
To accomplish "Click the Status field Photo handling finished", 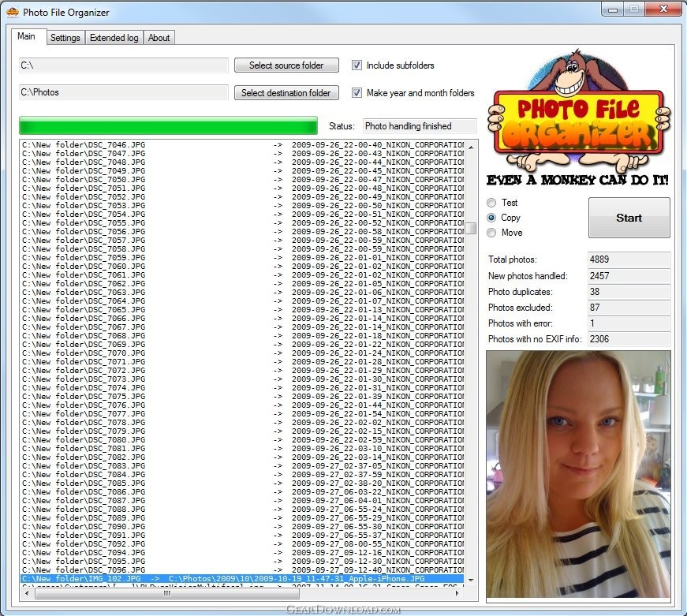I will (420, 126).
